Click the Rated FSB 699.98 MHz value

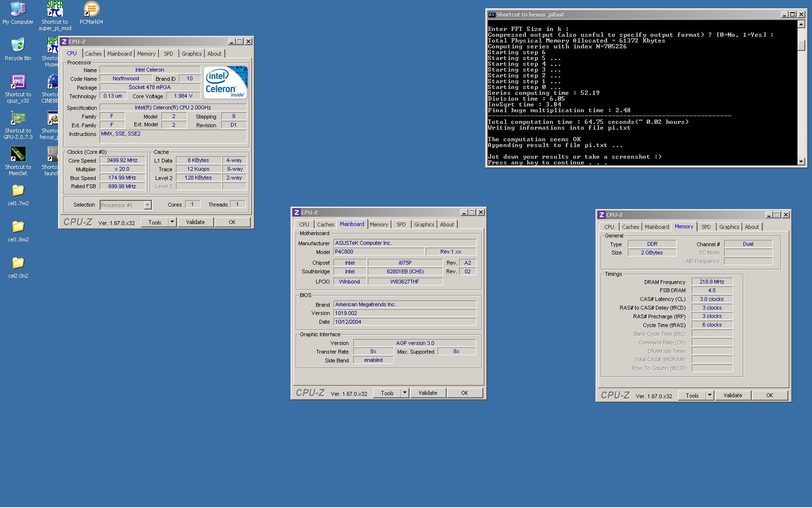[x=122, y=186]
